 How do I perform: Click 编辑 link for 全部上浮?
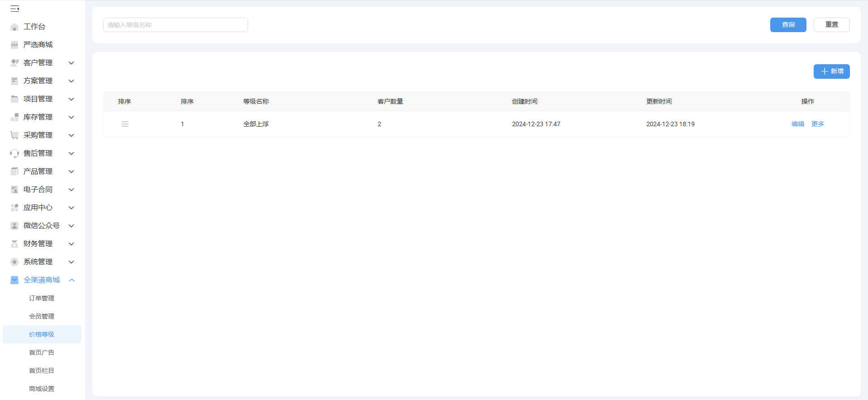click(798, 124)
